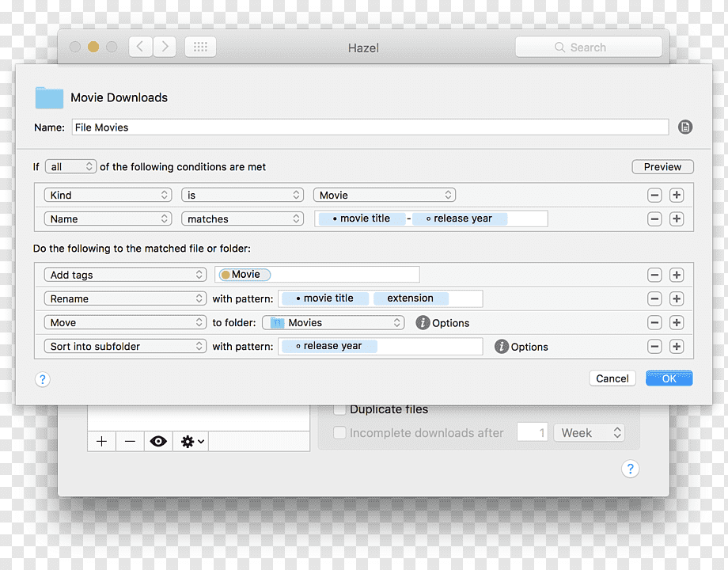Click the Movie Downloads folder icon
This screenshot has width=728, height=570.
pos(49,97)
